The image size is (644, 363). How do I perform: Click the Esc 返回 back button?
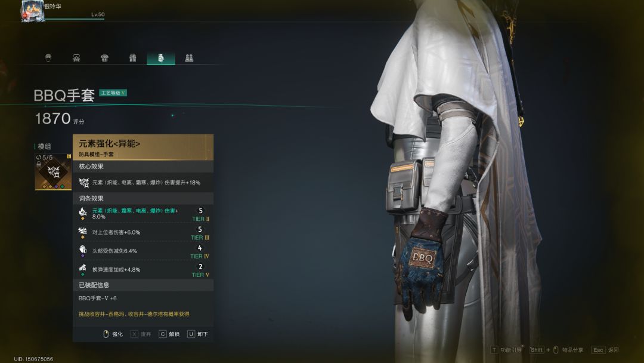[605, 350]
